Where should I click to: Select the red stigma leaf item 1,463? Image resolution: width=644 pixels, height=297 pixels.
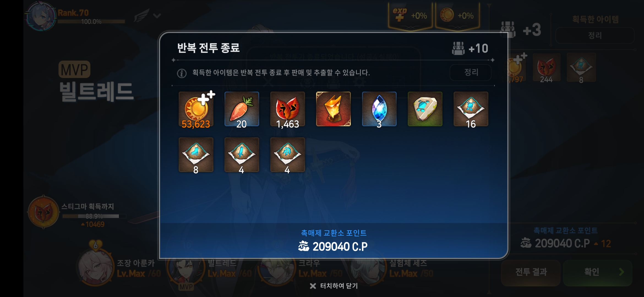click(288, 109)
